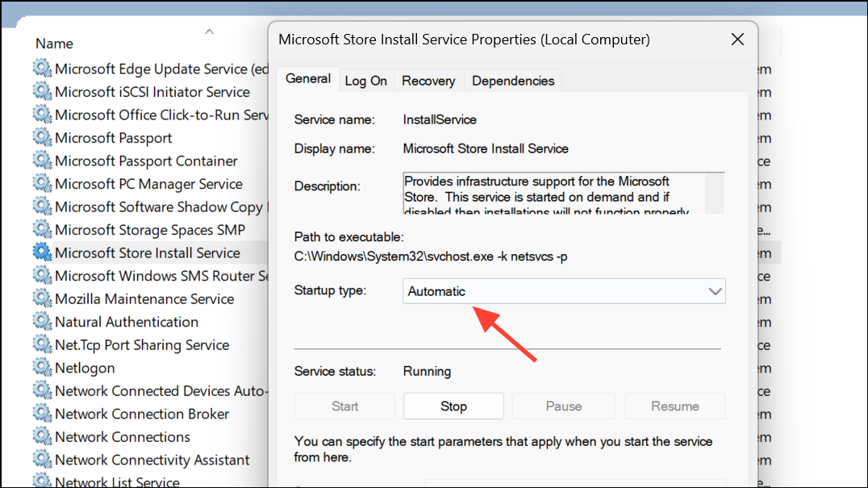Stop the running service with the Stop button
Viewport: 868px width, 488px height.
tap(453, 406)
